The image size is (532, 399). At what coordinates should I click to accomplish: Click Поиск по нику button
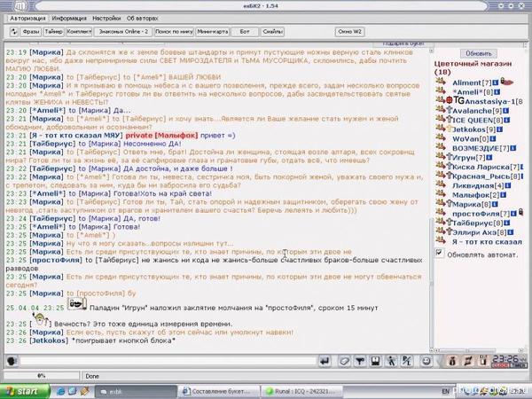coord(174,32)
